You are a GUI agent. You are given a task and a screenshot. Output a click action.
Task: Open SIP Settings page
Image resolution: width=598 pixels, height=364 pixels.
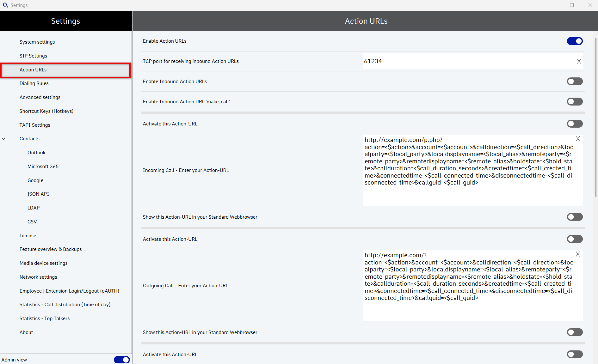tap(33, 56)
